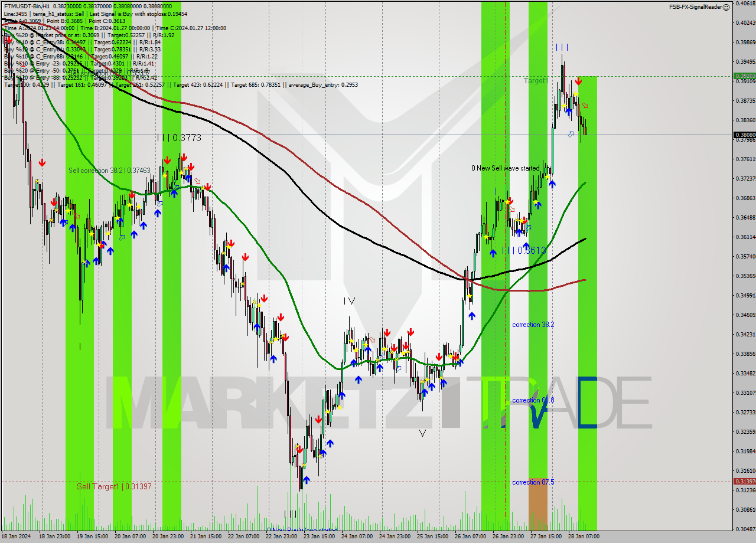Click the 'correction 38.2' Fibonacci label
Image resolution: width=756 pixels, height=543 pixels.
point(533,325)
